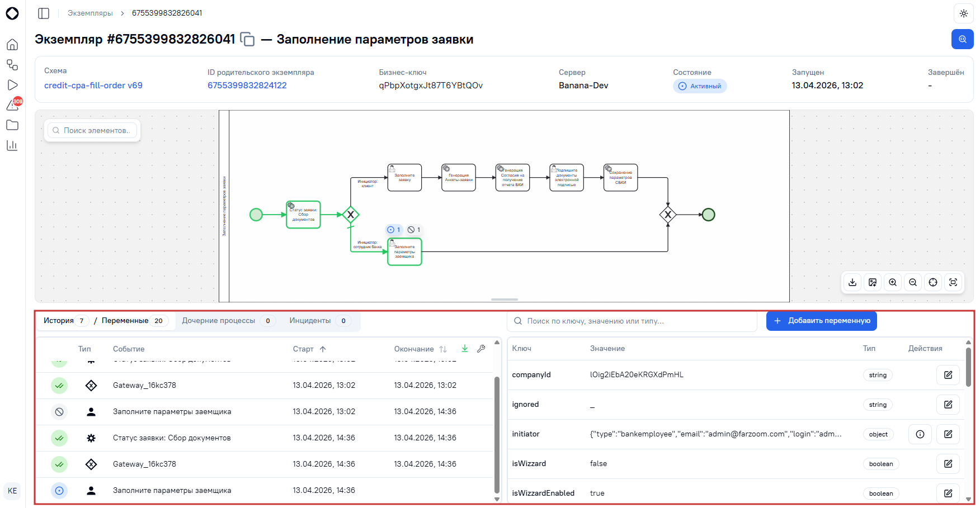The image size is (980, 508).
Task: Click Добавить переменную
Action: click(821, 321)
